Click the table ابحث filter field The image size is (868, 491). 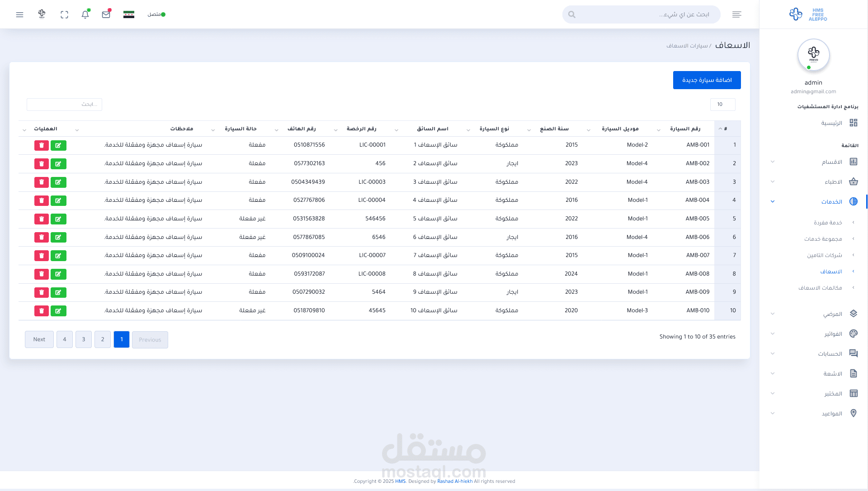coord(64,105)
